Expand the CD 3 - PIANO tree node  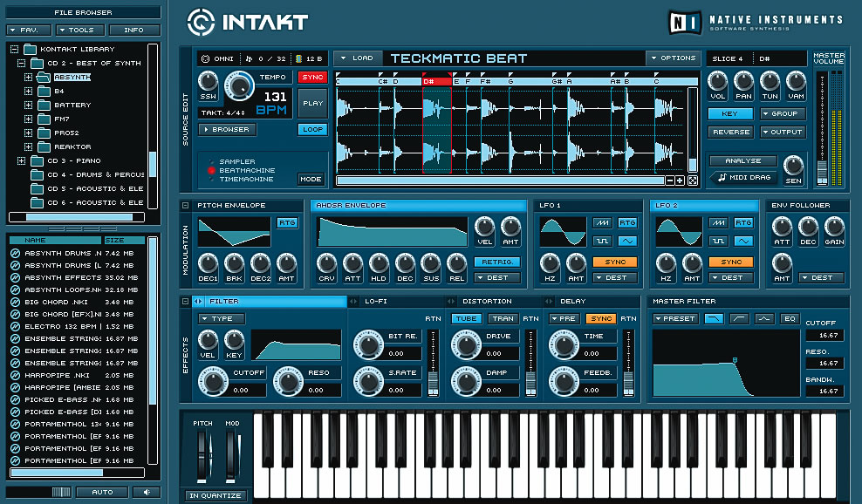pos(21,161)
